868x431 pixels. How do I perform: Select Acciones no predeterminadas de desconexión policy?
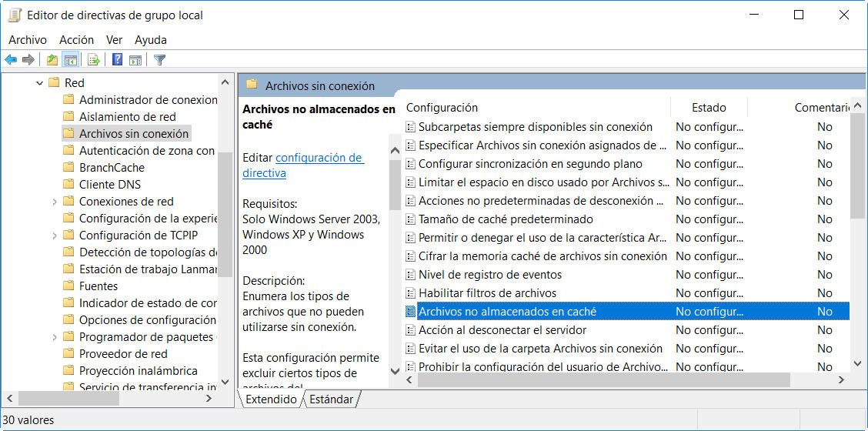click(x=542, y=201)
